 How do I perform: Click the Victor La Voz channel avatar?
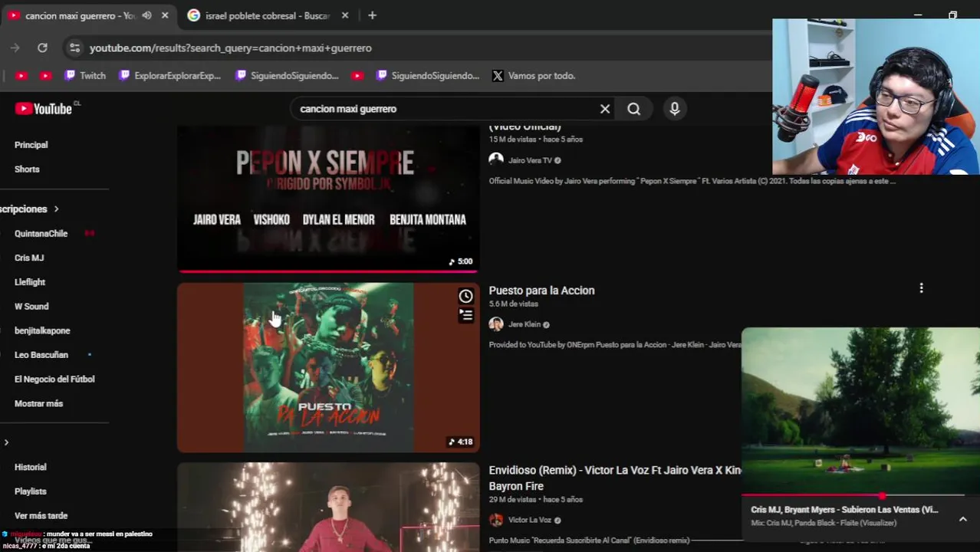(496, 520)
